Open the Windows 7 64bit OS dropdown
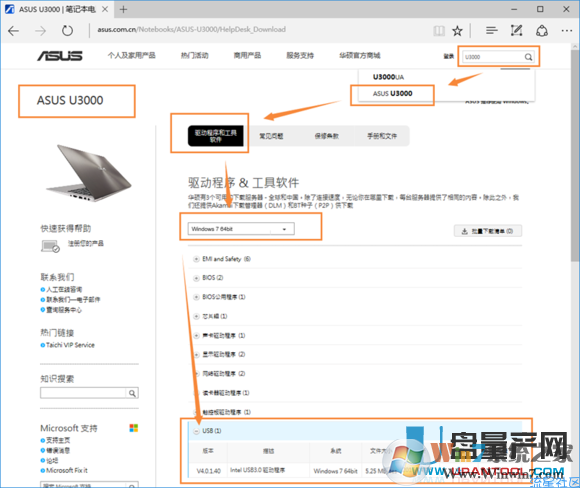The width and height of the screenshot is (580, 488). pyautogui.click(x=241, y=229)
